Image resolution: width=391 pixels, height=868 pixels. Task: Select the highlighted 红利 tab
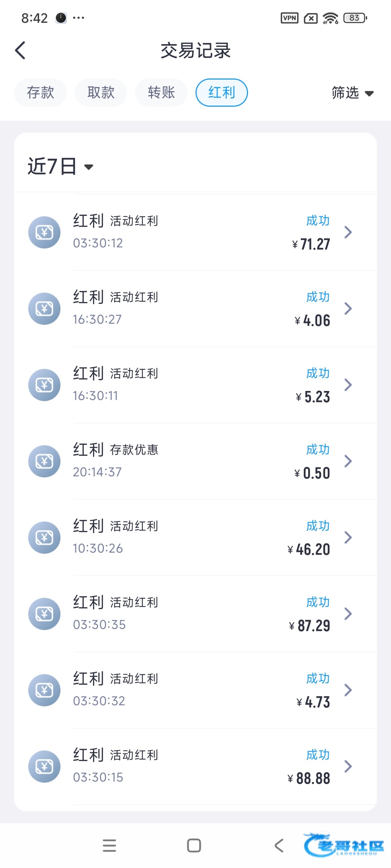[x=222, y=93]
